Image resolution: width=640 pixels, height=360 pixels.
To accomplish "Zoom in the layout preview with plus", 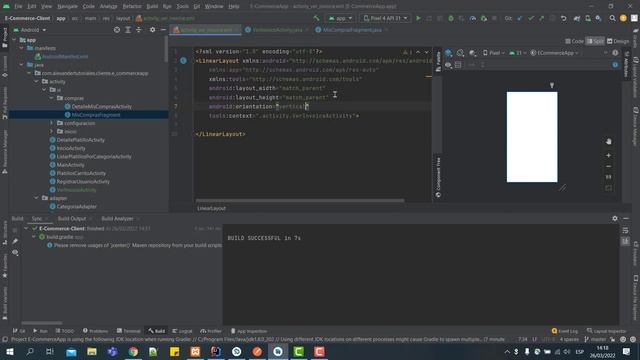I will point(609,156).
